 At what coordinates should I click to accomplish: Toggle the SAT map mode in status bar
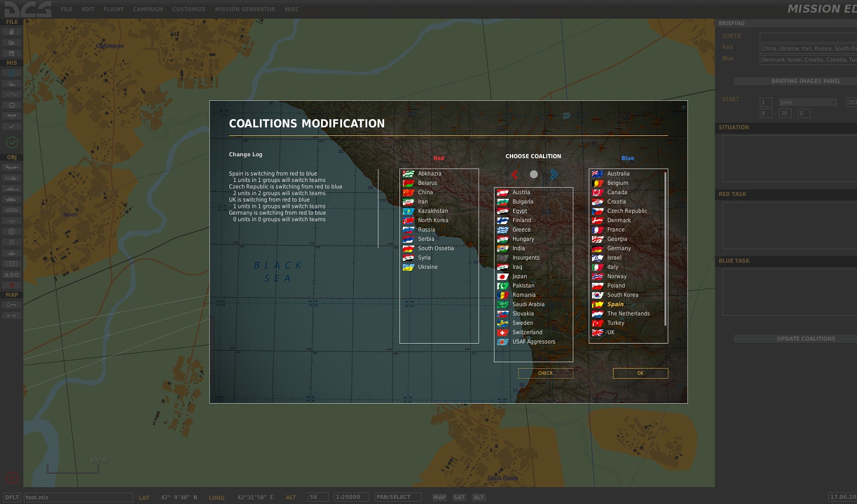tap(459, 497)
